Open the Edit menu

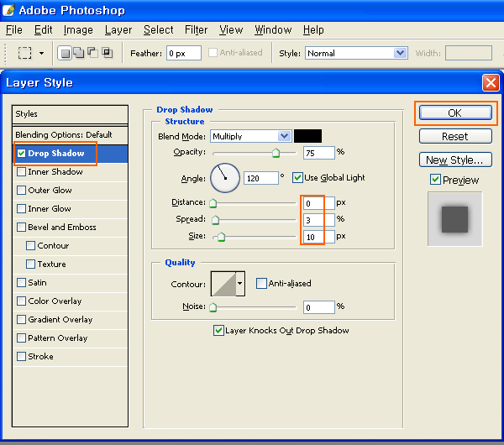(x=43, y=30)
